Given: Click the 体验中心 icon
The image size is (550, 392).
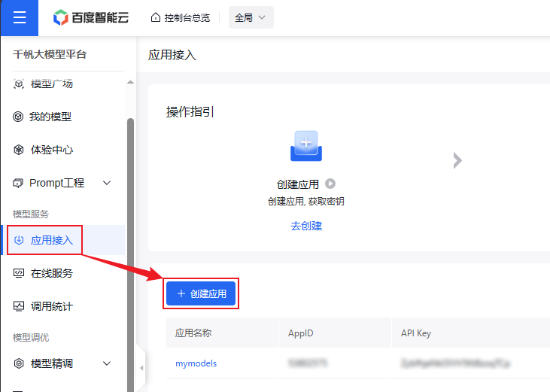Looking at the screenshot, I should [x=19, y=150].
